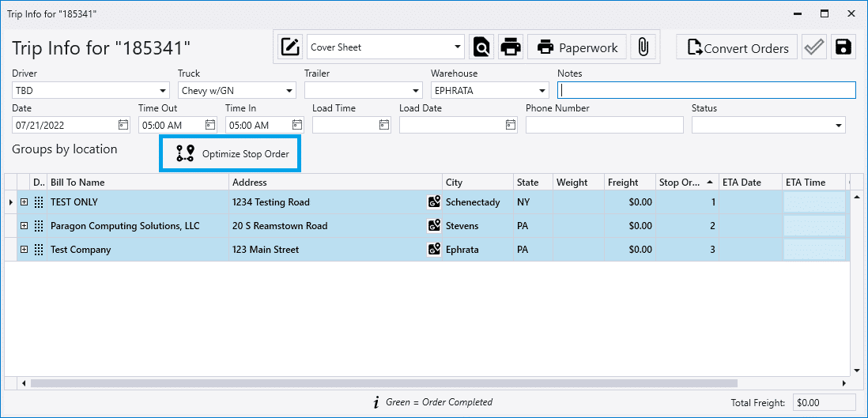Click the save floppy disk icon

coord(843,47)
